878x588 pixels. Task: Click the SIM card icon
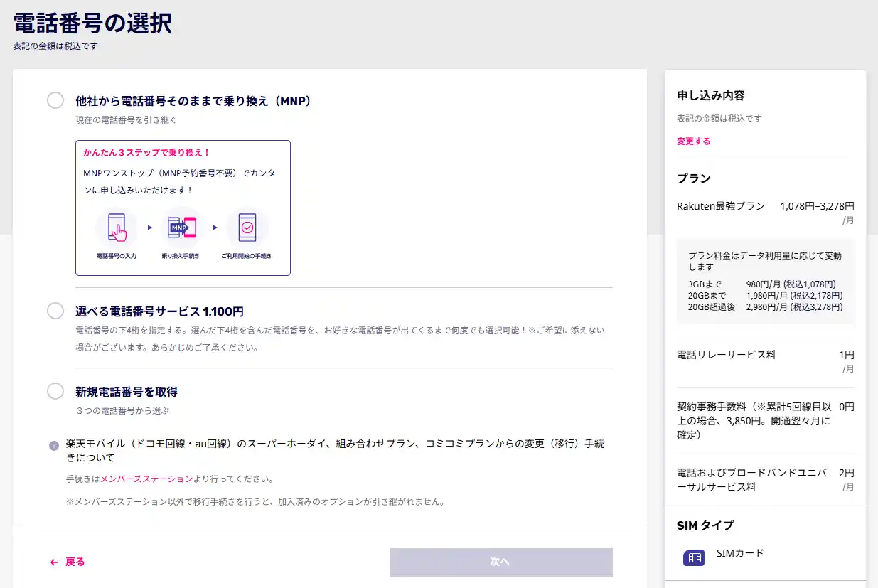tap(693, 558)
